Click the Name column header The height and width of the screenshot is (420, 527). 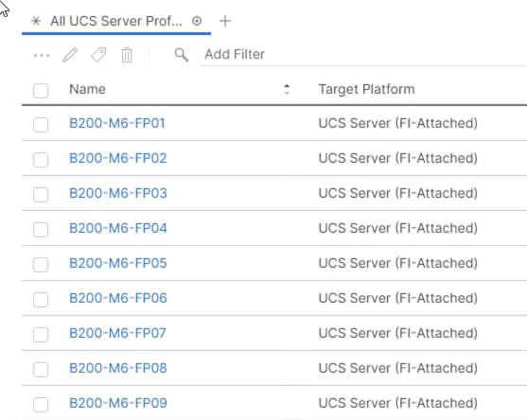pyautogui.click(x=87, y=89)
